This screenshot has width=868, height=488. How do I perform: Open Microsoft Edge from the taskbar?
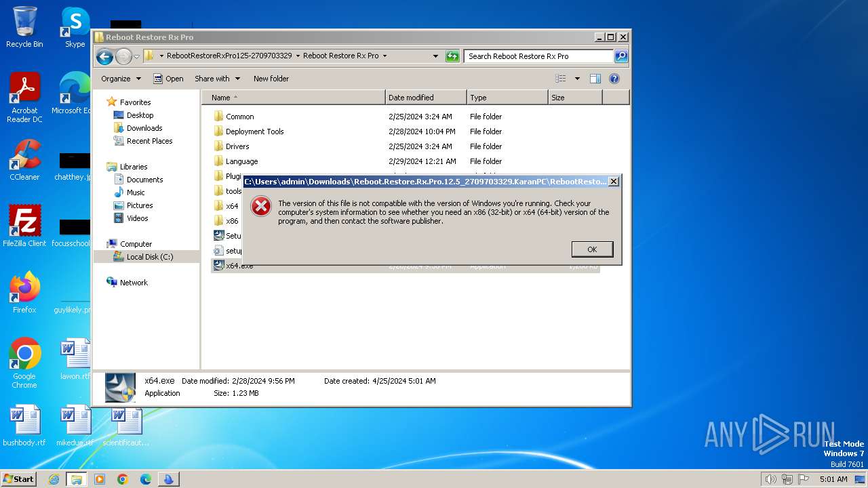146,479
